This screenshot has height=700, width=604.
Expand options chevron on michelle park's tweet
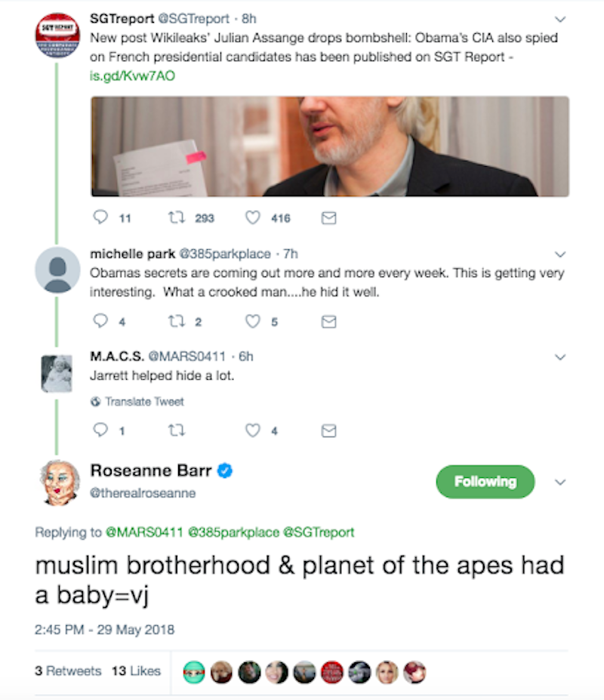click(x=560, y=254)
